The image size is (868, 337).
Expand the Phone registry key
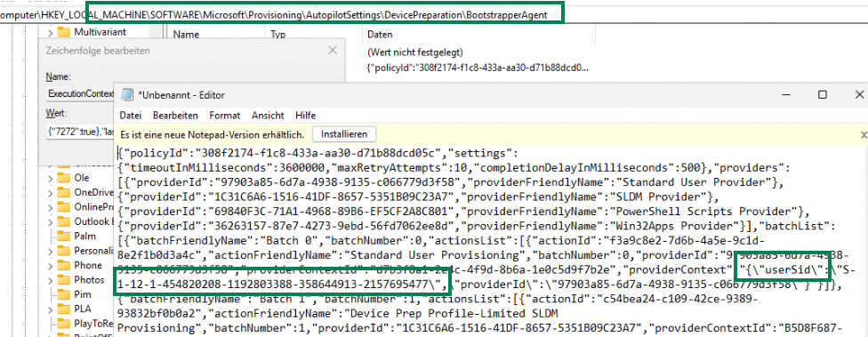(51, 265)
